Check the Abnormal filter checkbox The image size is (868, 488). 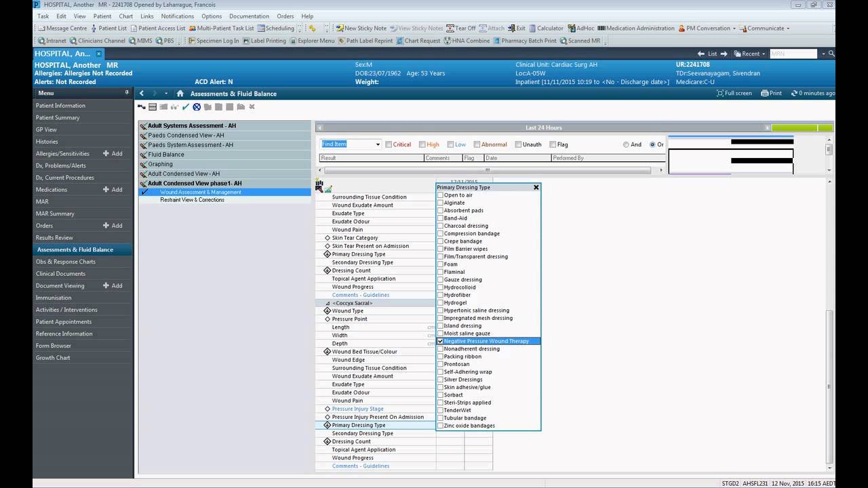click(x=477, y=144)
